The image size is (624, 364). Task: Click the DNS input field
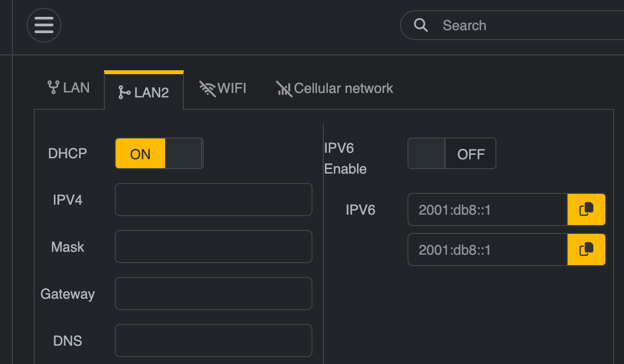click(x=214, y=340)
